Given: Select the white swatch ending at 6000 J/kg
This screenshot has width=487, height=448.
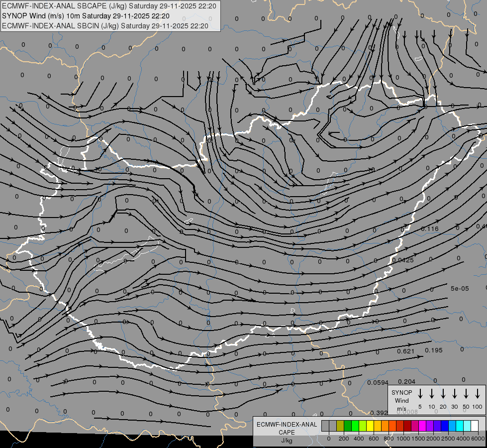Looking at the screenshot, I should click(x=475, y=426).
